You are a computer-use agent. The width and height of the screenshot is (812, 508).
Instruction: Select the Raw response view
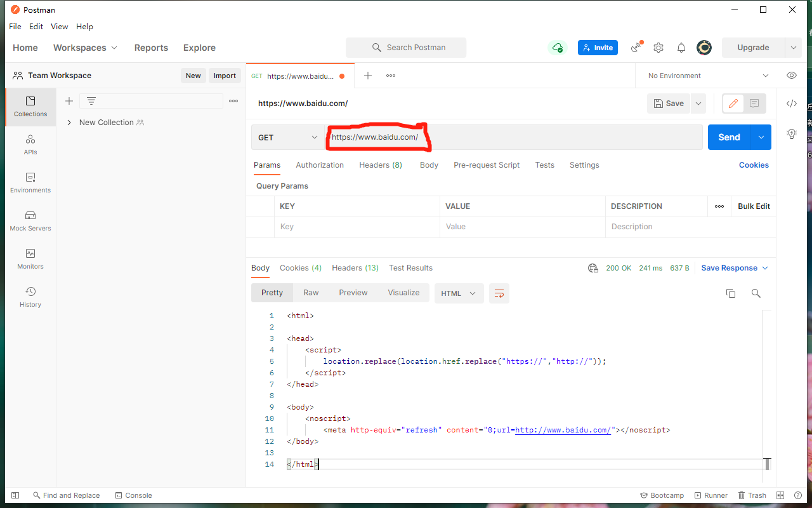(311, 293)
